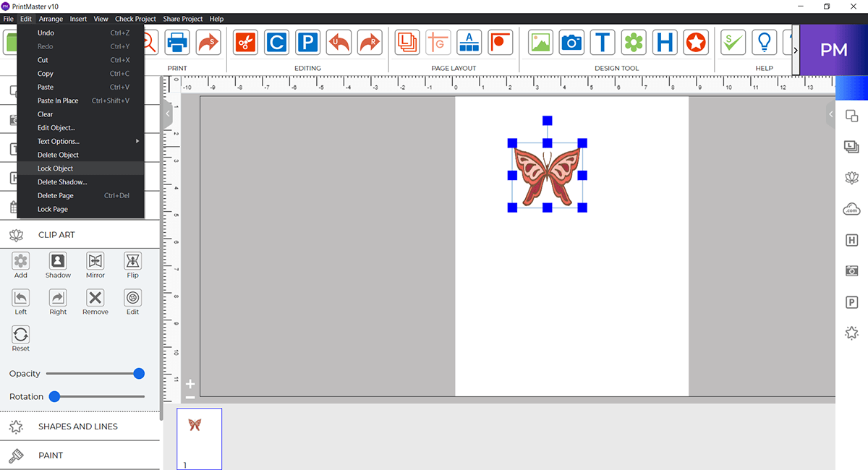Screen dimensions: 868x470
Task: Select the Text tool in Design Tool section
Action: (x=603, y=42)
